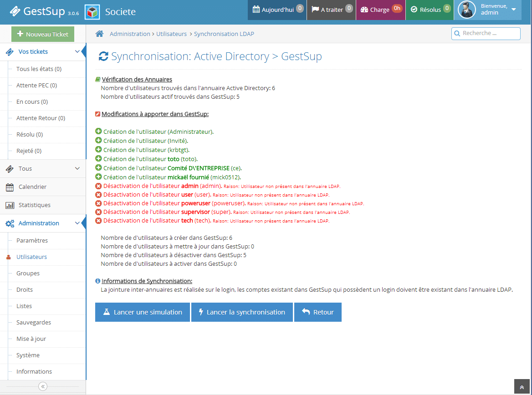Click the Calendrier calendar icon
Viewport: 532px width, 395px height.
(x=10, y=187)
